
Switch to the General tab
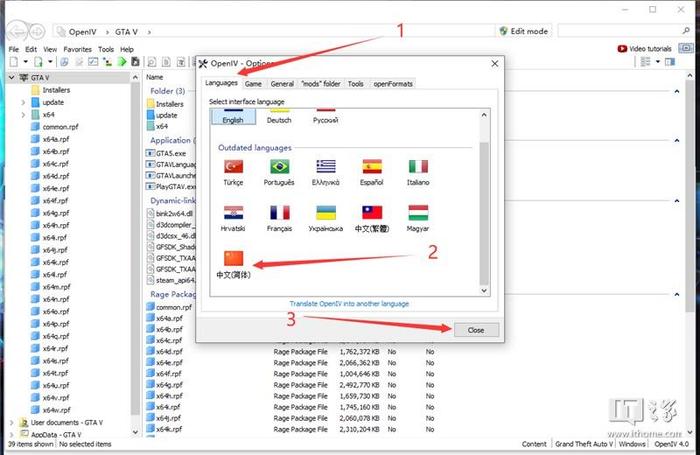[282, 83]
